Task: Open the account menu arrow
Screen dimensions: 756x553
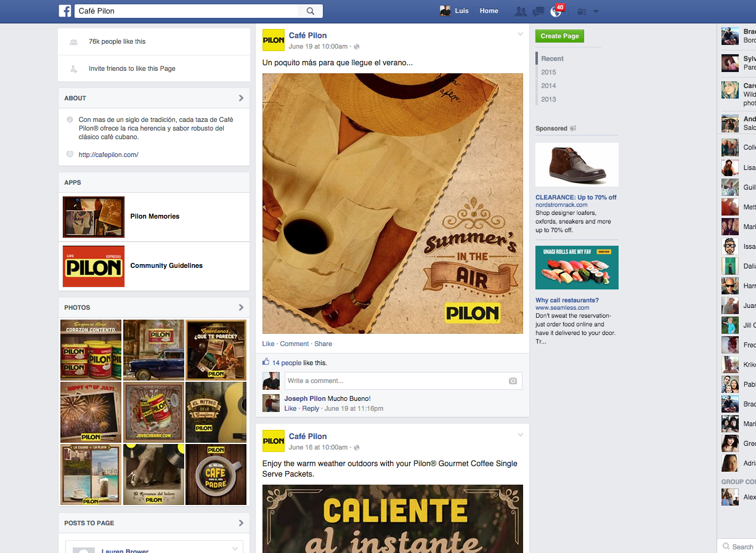Action: point(596,12)
